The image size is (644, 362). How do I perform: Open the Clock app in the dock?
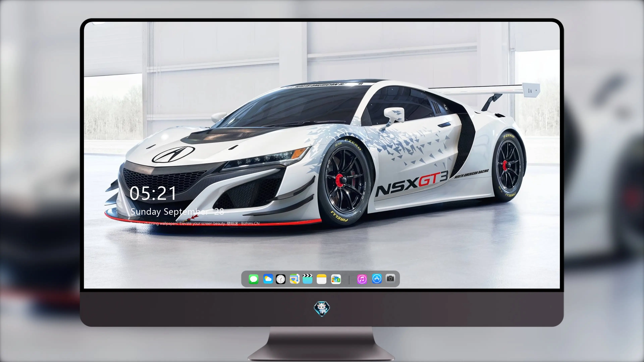[x=281, y=279]
